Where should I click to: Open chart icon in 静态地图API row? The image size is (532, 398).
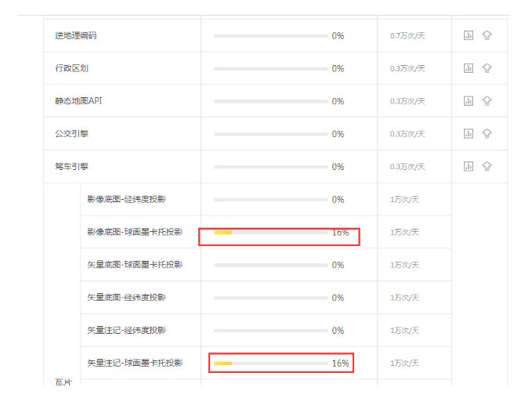click(x=469, y=101)
